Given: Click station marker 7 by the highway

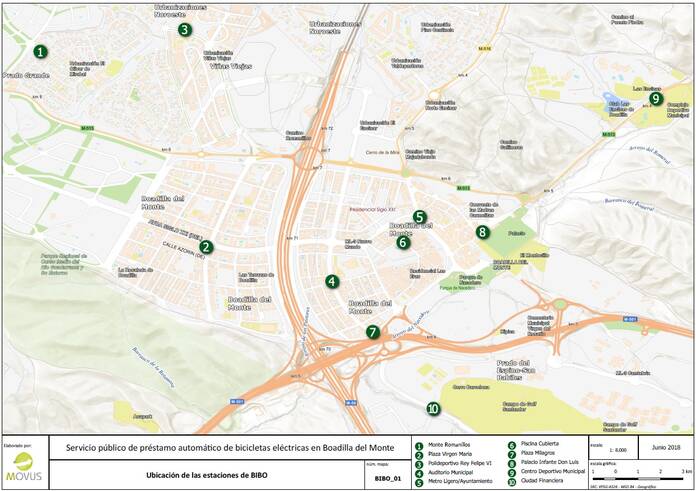Looking at the screenshot, I should click(373, 332).
